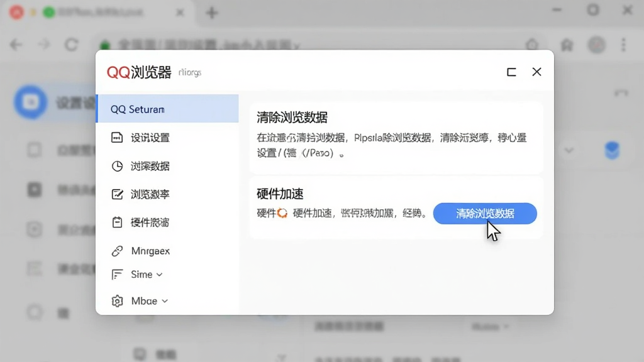This screenshot has height=362, width=644.
Task: Close the background browser tab
Action: [x=180, y=13]
